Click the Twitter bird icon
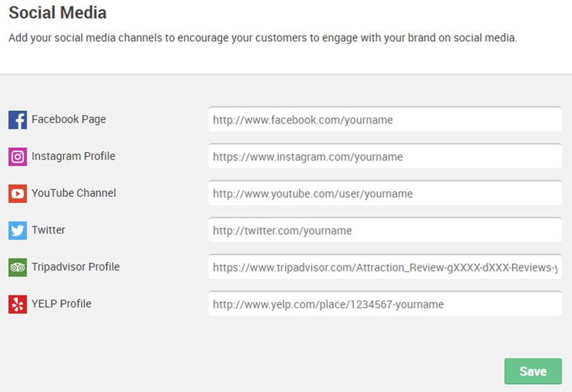572x392 pixels. coord(18,230)
